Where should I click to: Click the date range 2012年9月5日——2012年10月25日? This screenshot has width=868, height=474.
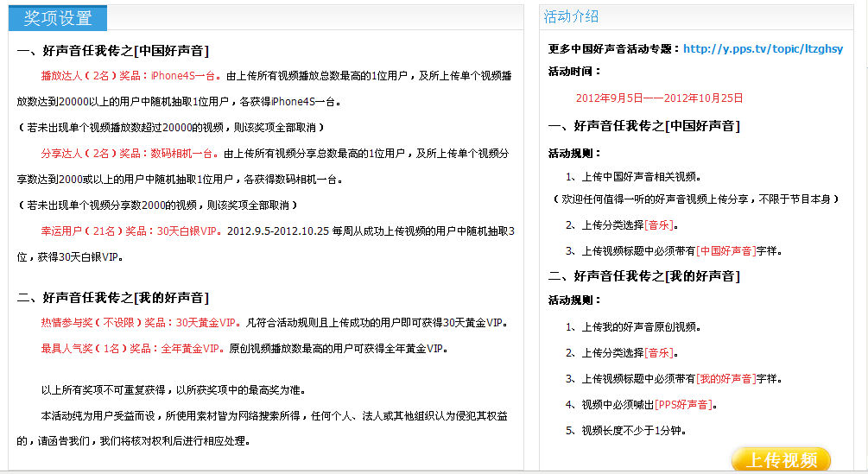(659, 98)
